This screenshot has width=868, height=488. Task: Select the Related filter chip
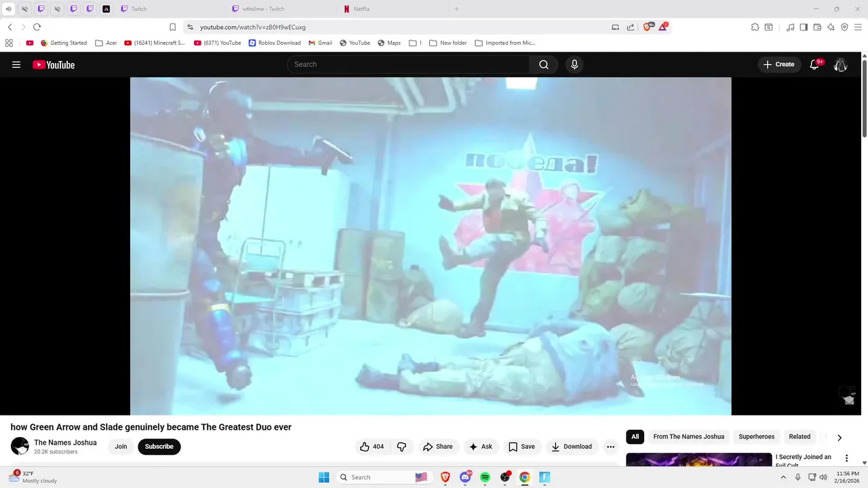pyautogui.click(x=800, y=436)
